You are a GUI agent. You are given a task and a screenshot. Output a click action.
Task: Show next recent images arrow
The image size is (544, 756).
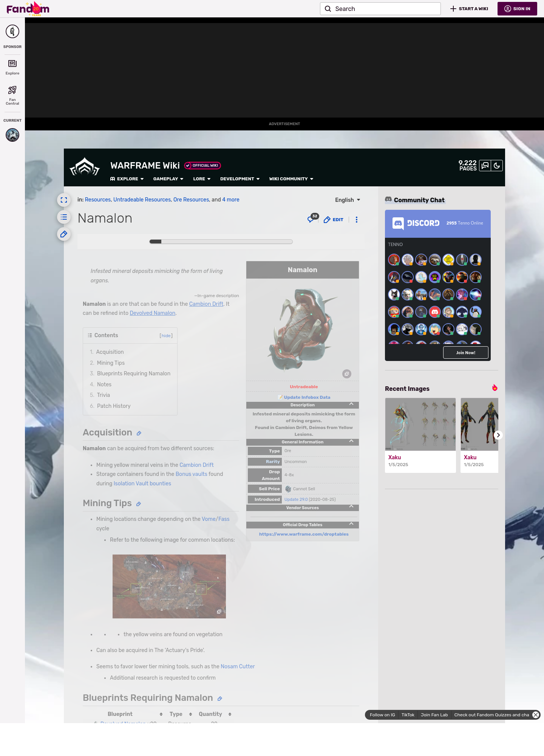coord(498,435)
